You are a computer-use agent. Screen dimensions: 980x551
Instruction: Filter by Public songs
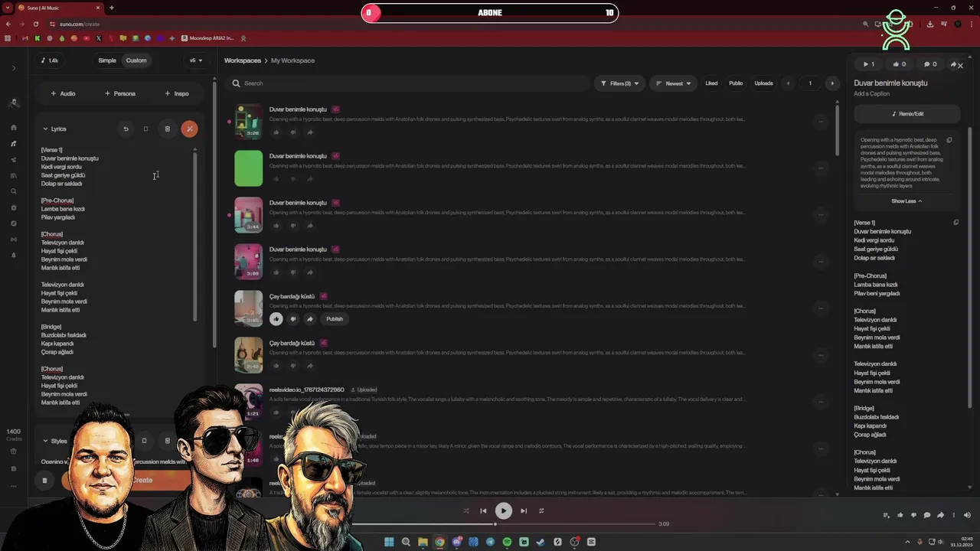[x=736, y=83]
